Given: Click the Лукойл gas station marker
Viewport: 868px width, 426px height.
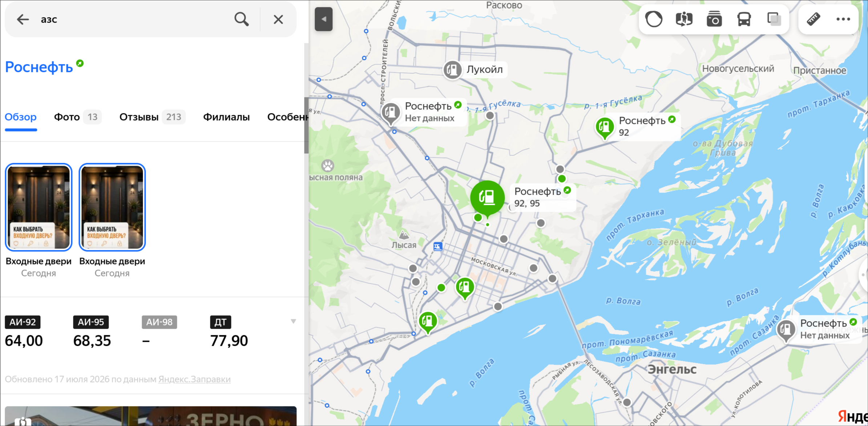Looking at the screenshot, I should (452, 69).
